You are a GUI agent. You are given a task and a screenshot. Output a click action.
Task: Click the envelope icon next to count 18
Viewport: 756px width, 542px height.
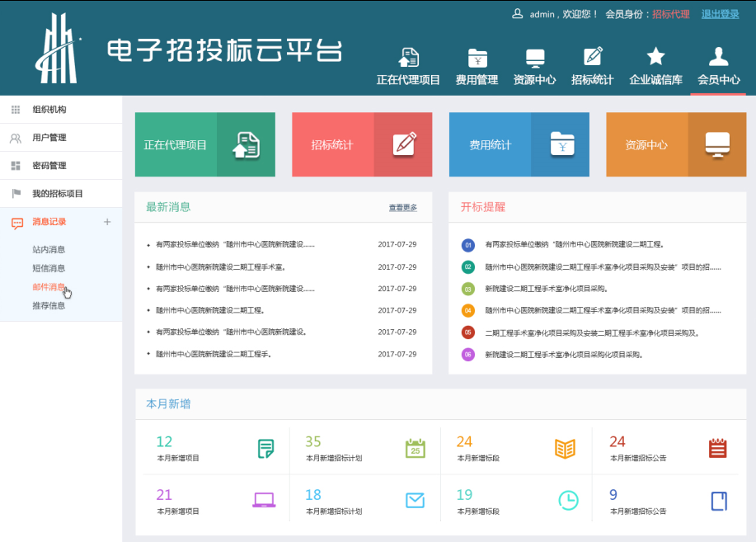pyautogui.click(x=416, y=500)
